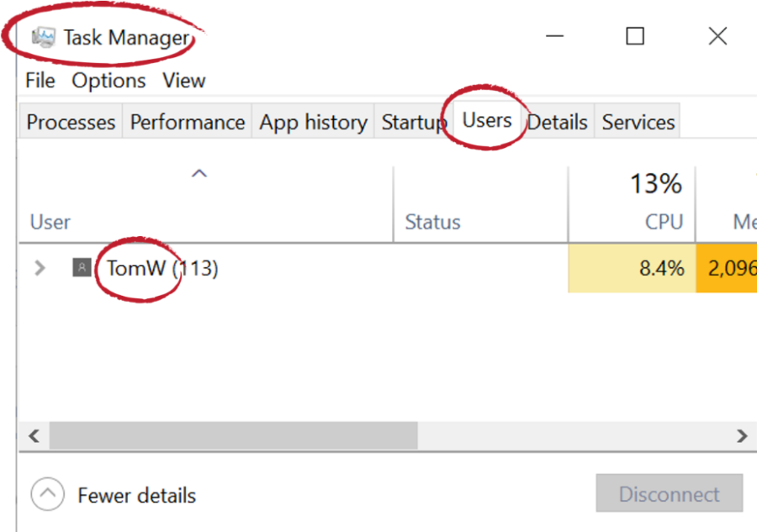This screenshot has height=532, width=757.
Task: Switch to the Startup tab
Action: tap(414, 122)
